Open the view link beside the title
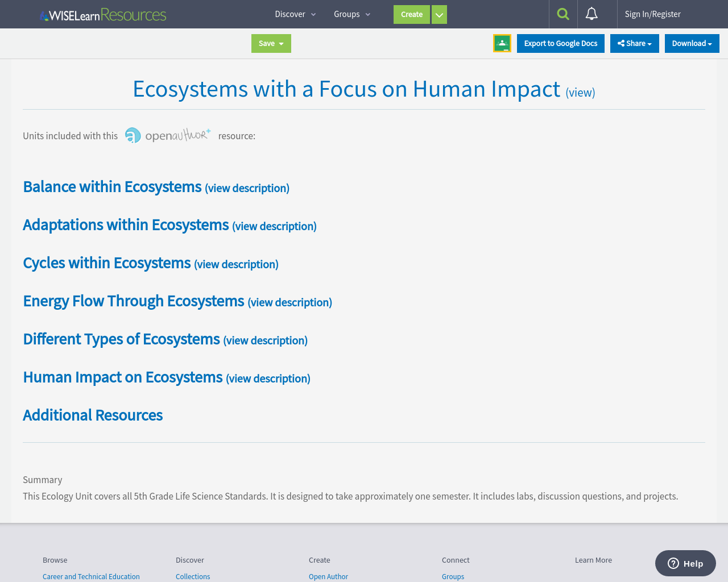The image size is (728, 582). coord(580,92)
